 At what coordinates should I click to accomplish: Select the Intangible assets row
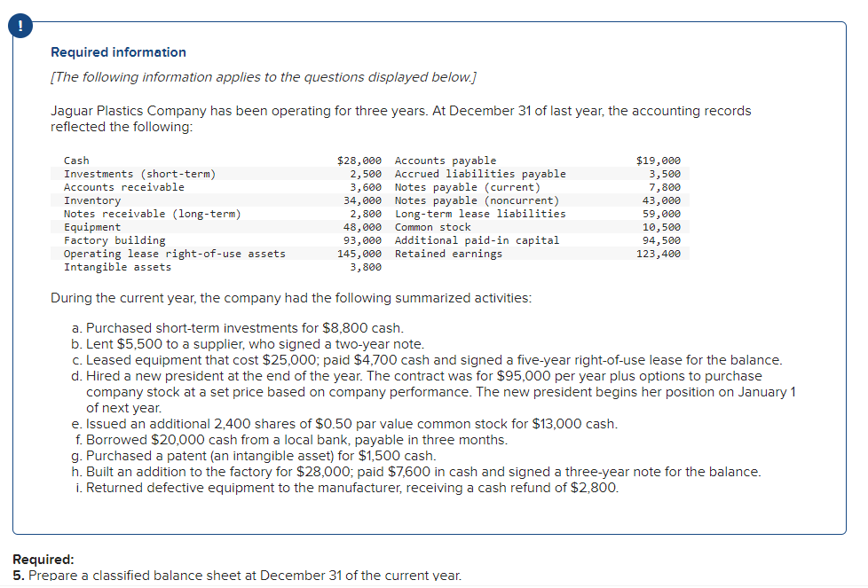pos(223,267)
